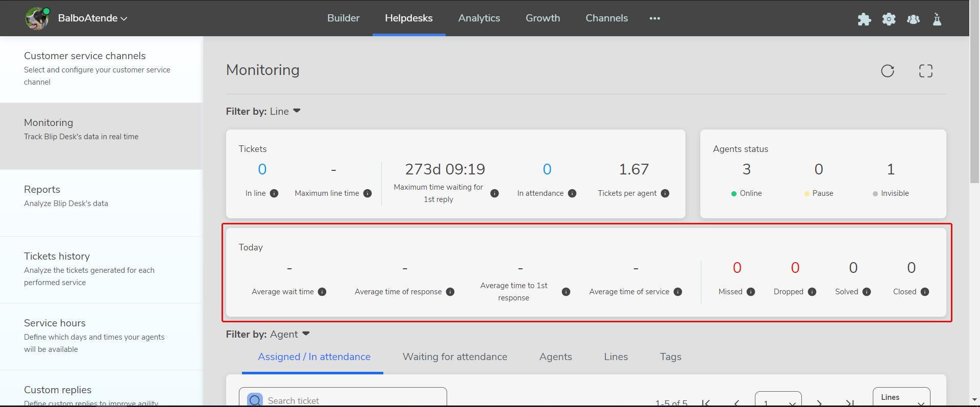Switch to the Lines tab
This screenshot has height=407, width=980.
(x=616, y=357)
